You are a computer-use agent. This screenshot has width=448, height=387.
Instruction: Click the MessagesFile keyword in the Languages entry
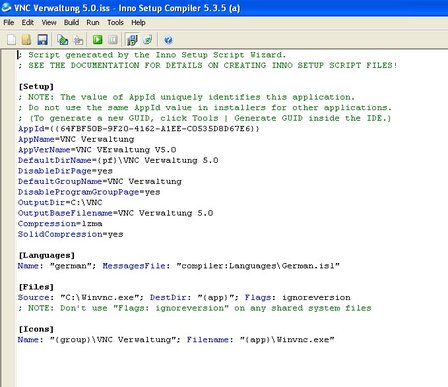pos(134,266)
